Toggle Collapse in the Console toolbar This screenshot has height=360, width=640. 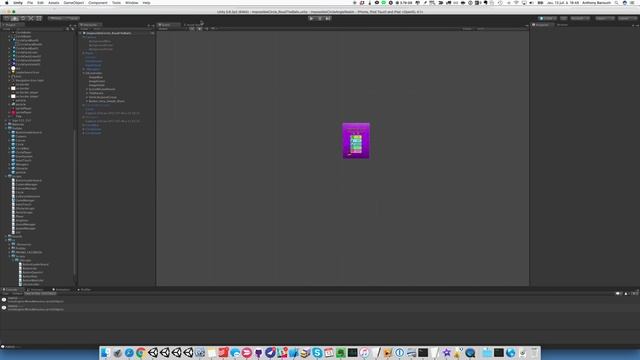17,293
